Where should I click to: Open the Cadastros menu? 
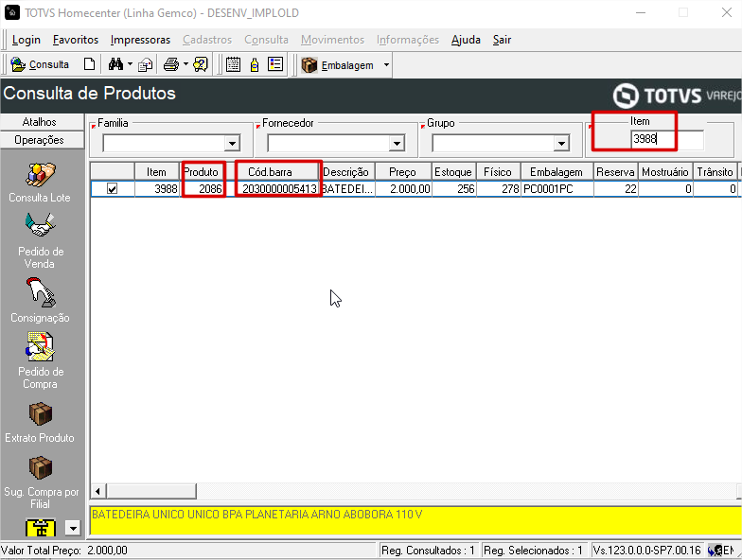207,40
